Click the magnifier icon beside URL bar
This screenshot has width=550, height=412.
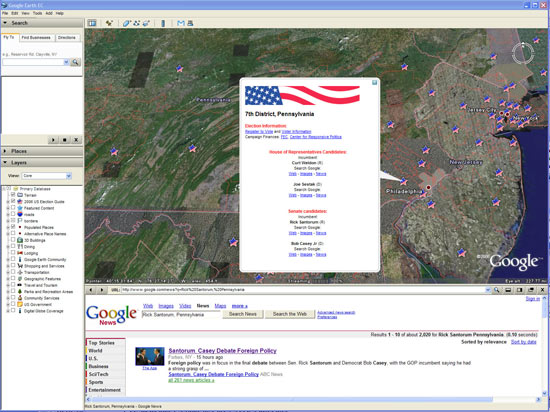[x=497, y=290]
